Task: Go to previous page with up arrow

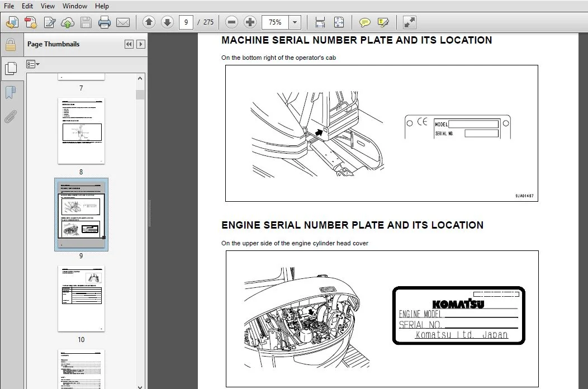Action: click(x=149, y=22)
